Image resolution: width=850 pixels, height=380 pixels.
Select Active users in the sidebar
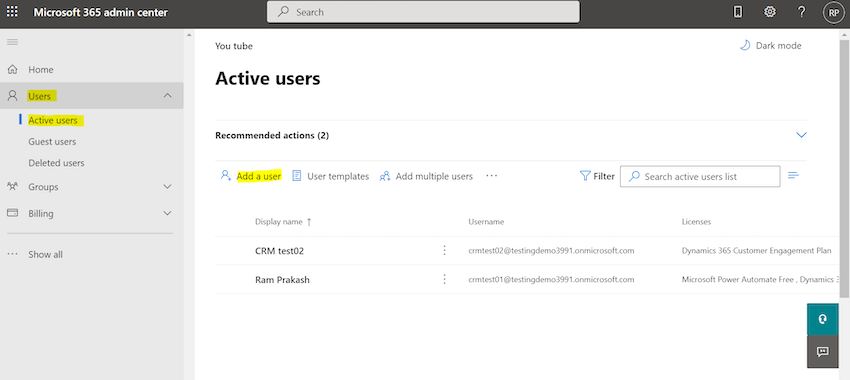point(53,120)
